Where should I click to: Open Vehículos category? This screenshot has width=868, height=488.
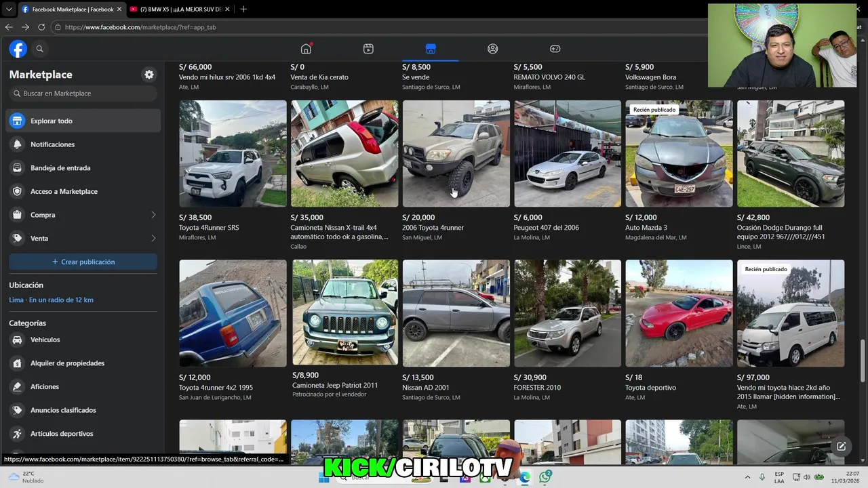click(x=84, y=340)
